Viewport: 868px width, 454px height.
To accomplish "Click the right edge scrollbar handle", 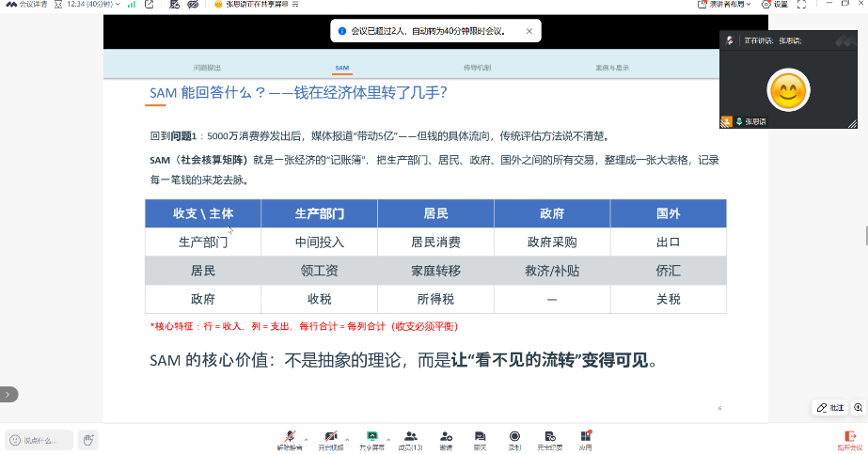I will (866, 235).
